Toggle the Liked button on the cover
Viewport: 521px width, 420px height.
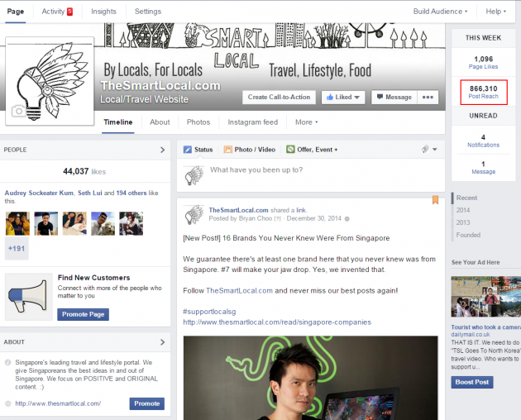[342, 97]
